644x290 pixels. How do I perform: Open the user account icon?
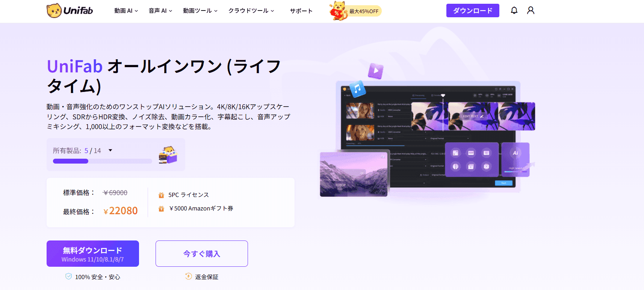(531, 11)
